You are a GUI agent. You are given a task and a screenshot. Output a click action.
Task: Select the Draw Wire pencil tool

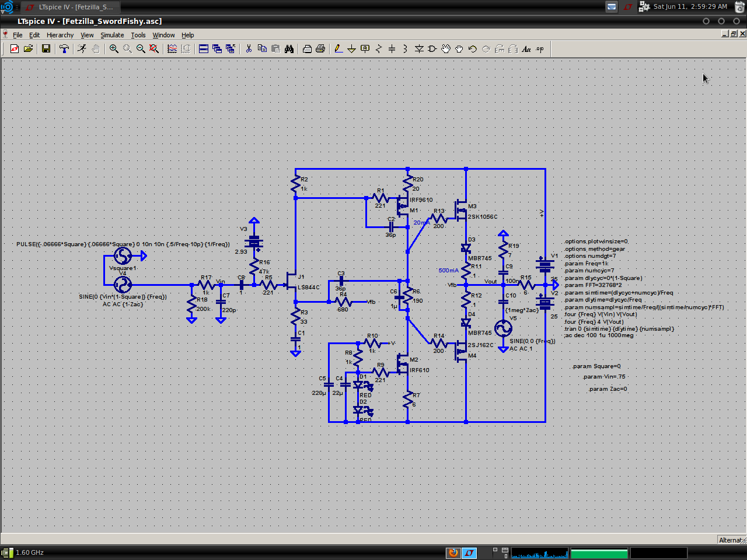click(x=338, y=49)
